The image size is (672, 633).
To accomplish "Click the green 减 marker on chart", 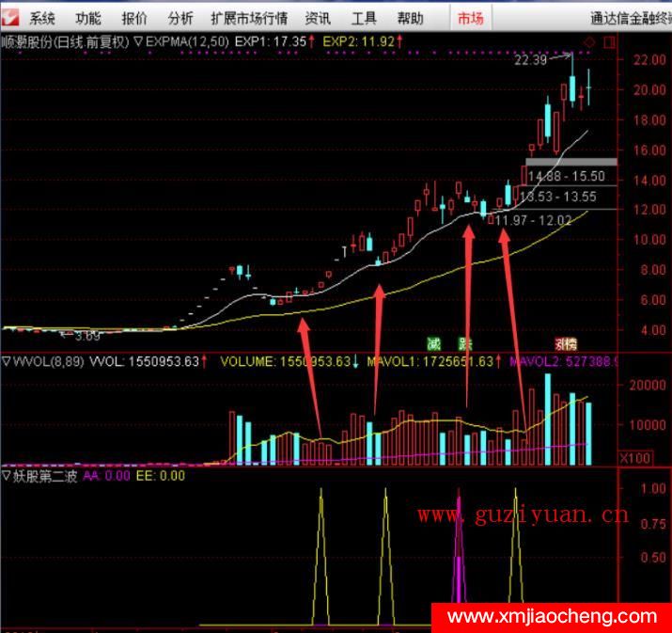I will [x=433, y=342].
